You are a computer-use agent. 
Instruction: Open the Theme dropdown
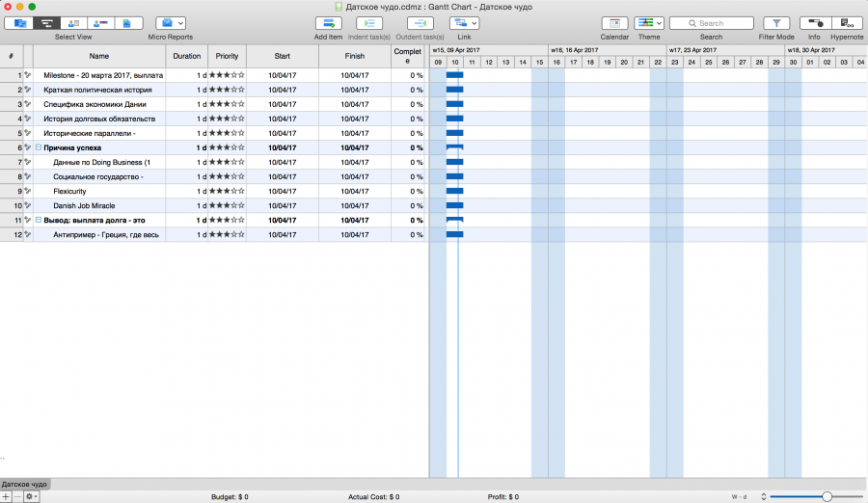pyautogui.click(x=649, y=23)
